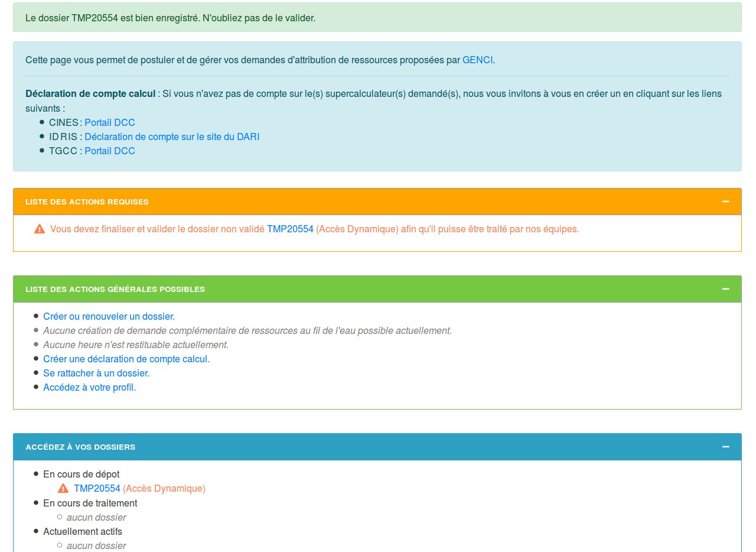Click the warning icon beside TMP20554 dossier entry
756x552 pixels.
63,488
